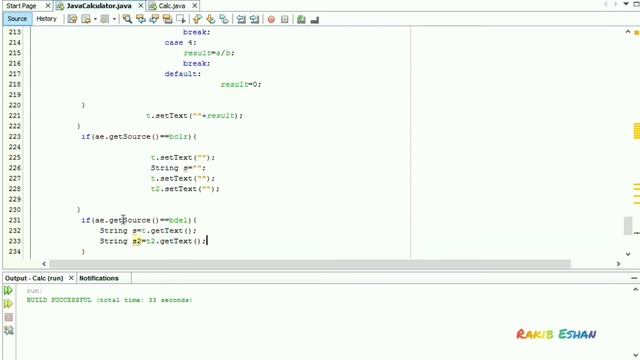
Task: Jump to Previous Bookmark icon
Action: [197, 19]
